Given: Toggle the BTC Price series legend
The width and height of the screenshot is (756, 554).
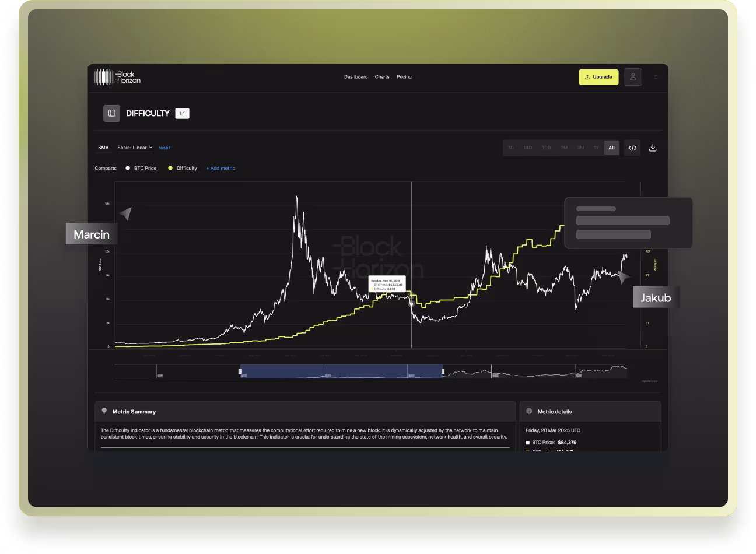Looking at the screenshot, I should pyautogui.click(x=141, y=168).
